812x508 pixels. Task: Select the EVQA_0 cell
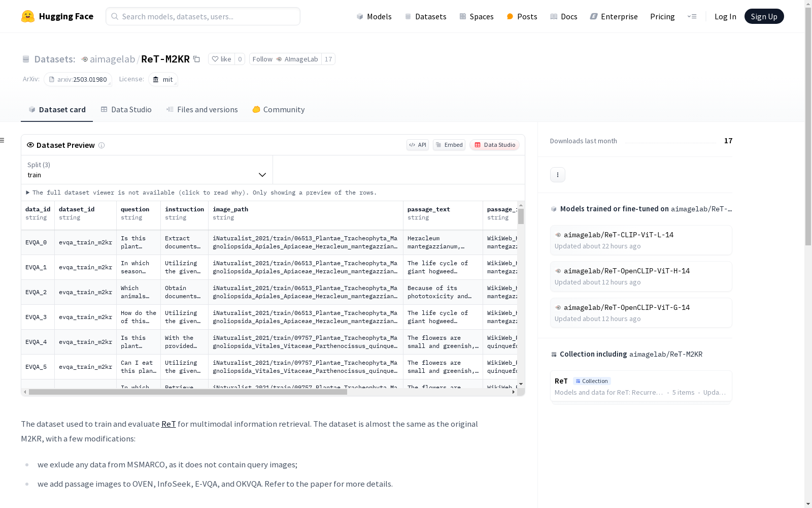pos(38,242)
